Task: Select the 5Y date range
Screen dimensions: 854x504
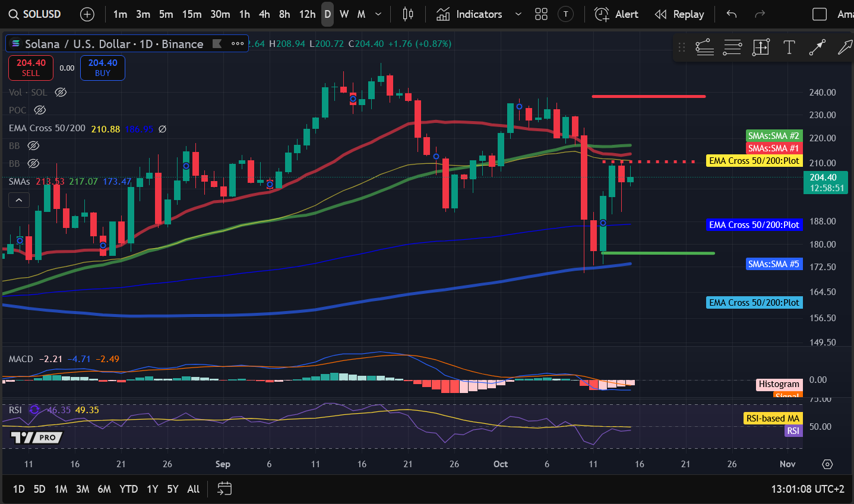Action: click(173, 489)
